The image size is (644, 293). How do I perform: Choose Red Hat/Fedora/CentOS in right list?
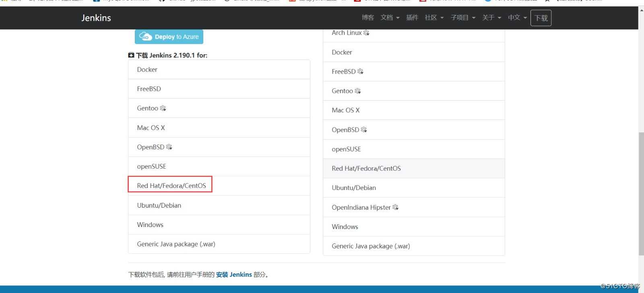click(414, 168)
